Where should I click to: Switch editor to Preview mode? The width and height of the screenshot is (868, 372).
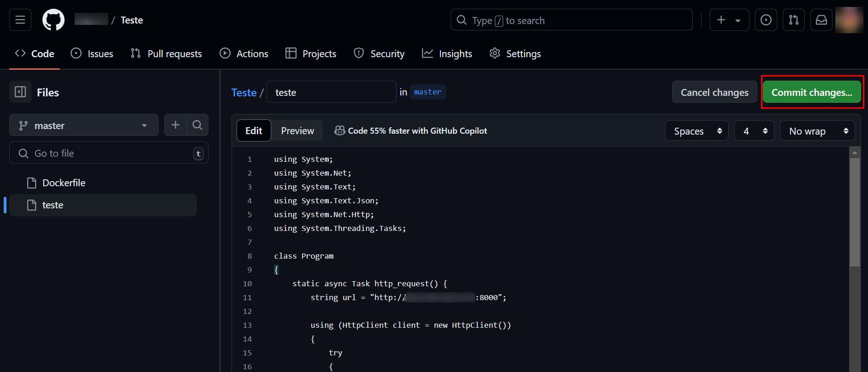point(297,131)
